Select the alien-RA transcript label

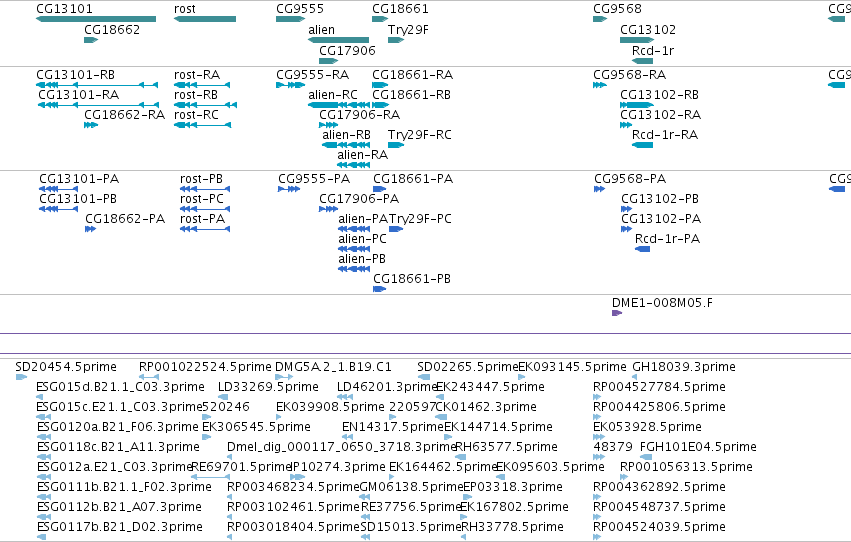tap(362, 155)
